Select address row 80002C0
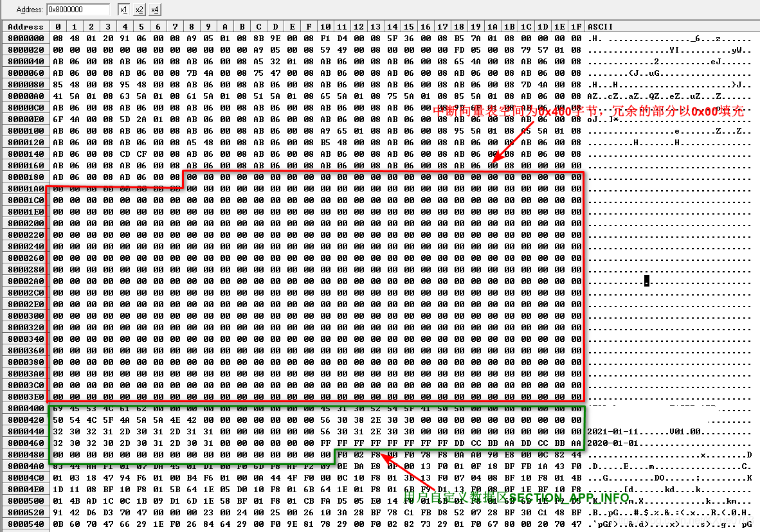 [26, 292]
